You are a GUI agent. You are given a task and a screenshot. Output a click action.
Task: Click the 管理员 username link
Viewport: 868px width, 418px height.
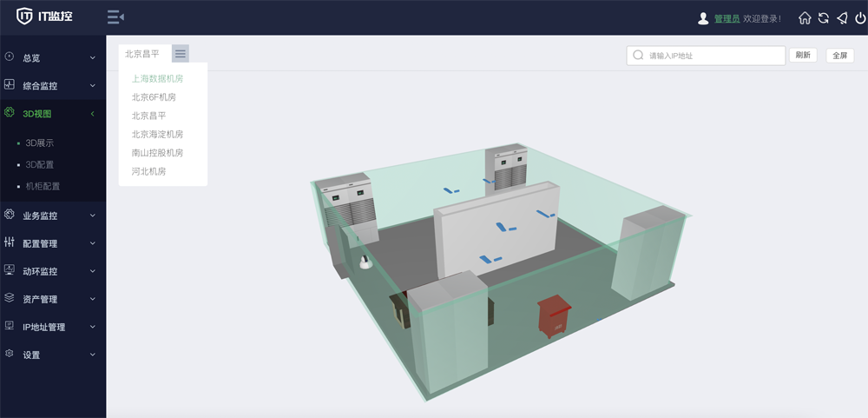(727, 18)
